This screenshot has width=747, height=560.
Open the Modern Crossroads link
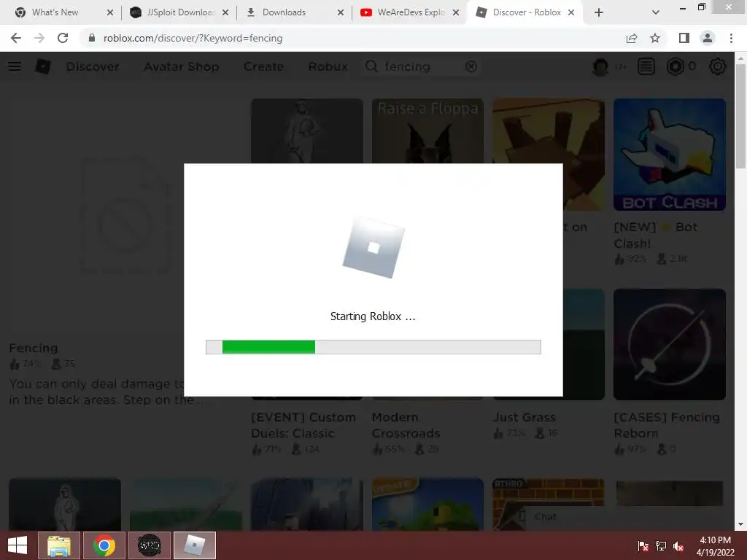click(406, 425)
